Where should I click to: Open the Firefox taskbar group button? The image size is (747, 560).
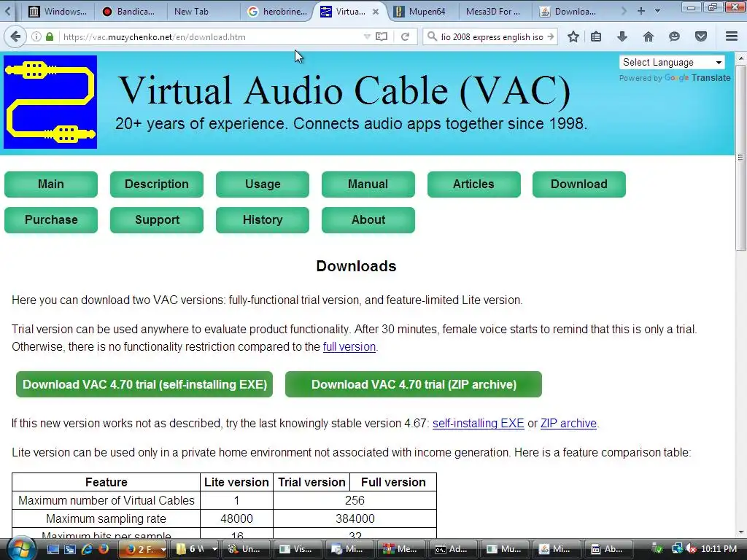pos(142,549)
